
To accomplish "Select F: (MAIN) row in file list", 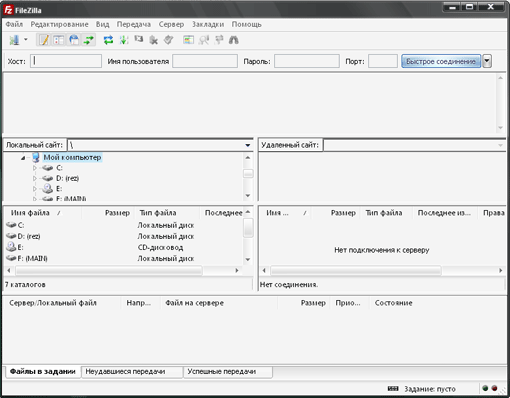I will pyautogui.click(x=124, y=258).
